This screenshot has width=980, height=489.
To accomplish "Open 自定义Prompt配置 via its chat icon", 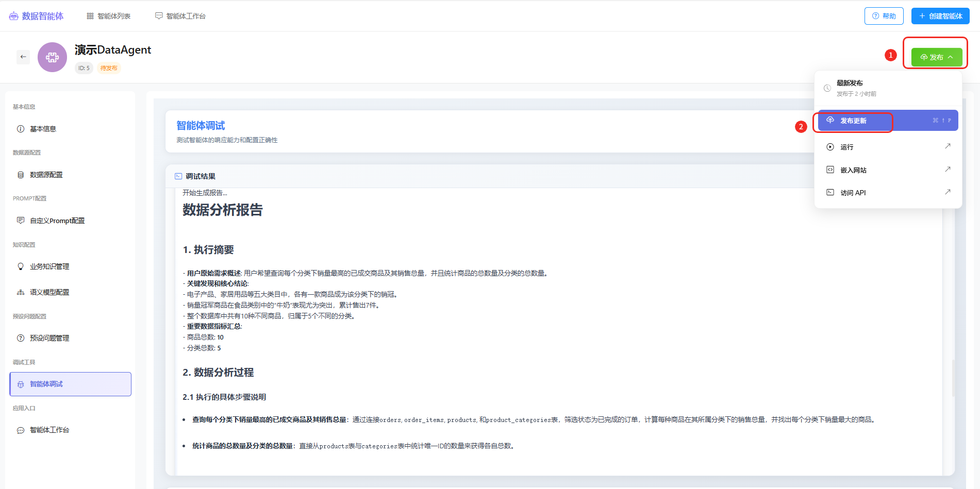I will pyautogui.click(x=21, y=220).
